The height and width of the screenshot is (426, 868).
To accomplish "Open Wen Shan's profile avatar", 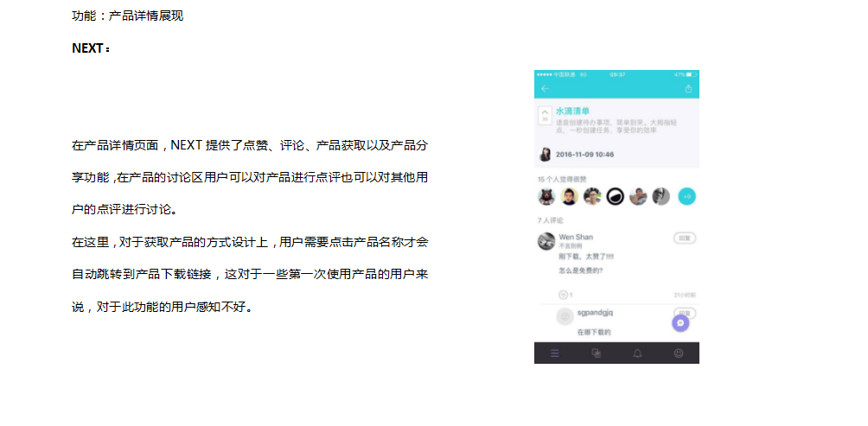I will (x=546, y=241).
